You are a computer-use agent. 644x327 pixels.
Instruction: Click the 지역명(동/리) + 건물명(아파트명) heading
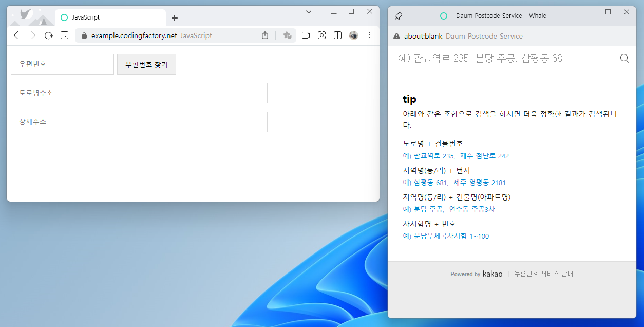[457, 197]
